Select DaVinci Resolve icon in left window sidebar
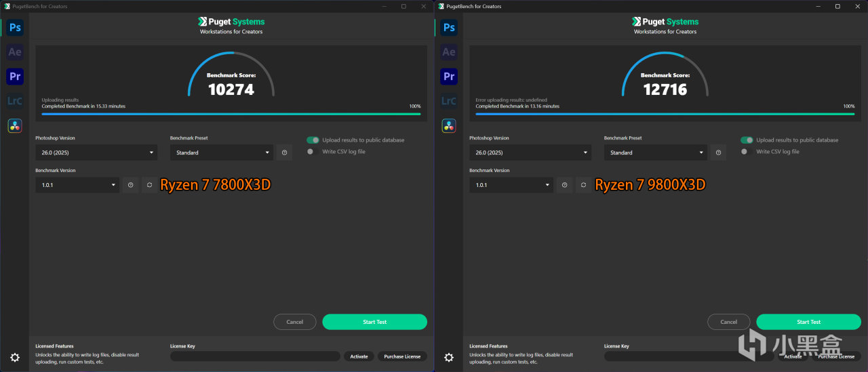Viewport: 868px width, 372px height. click(15, 125)
